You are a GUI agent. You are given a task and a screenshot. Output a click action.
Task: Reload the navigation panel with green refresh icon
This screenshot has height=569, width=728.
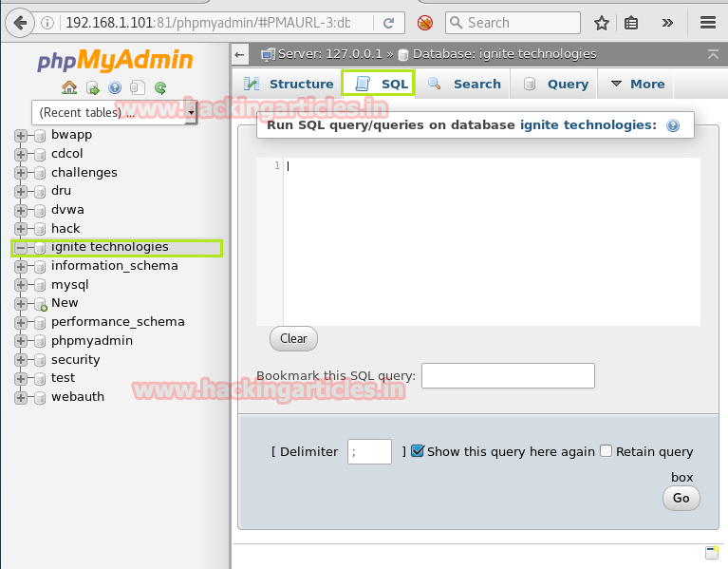pos(160,87)
